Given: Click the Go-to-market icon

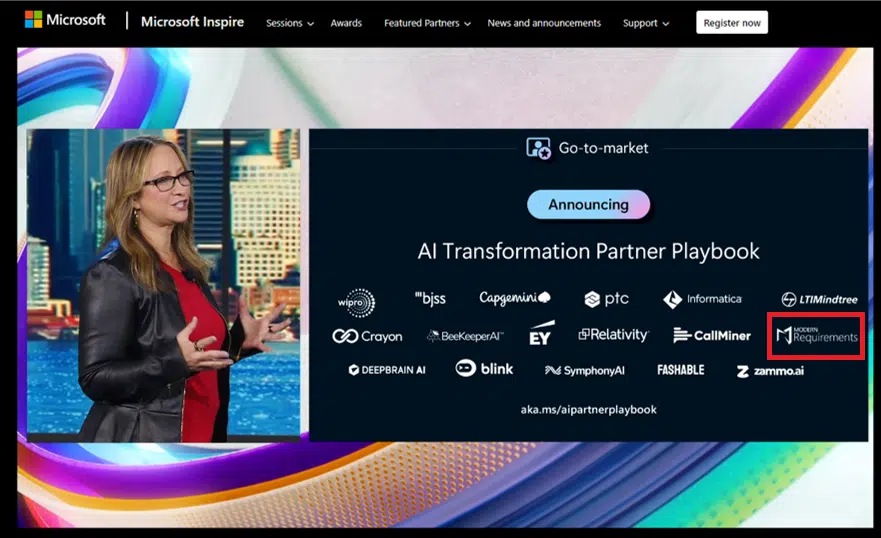Looking at the screenshot, I should [x=538, y=148].
